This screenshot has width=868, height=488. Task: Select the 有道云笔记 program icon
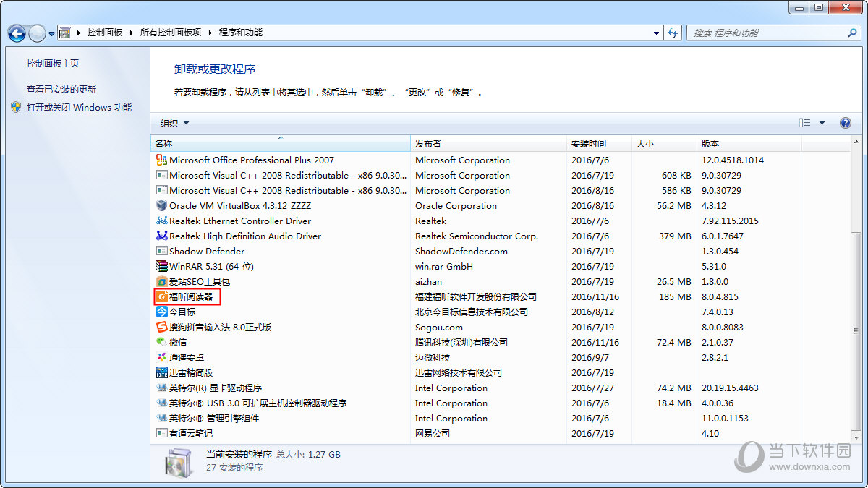[x=161, y=433]
